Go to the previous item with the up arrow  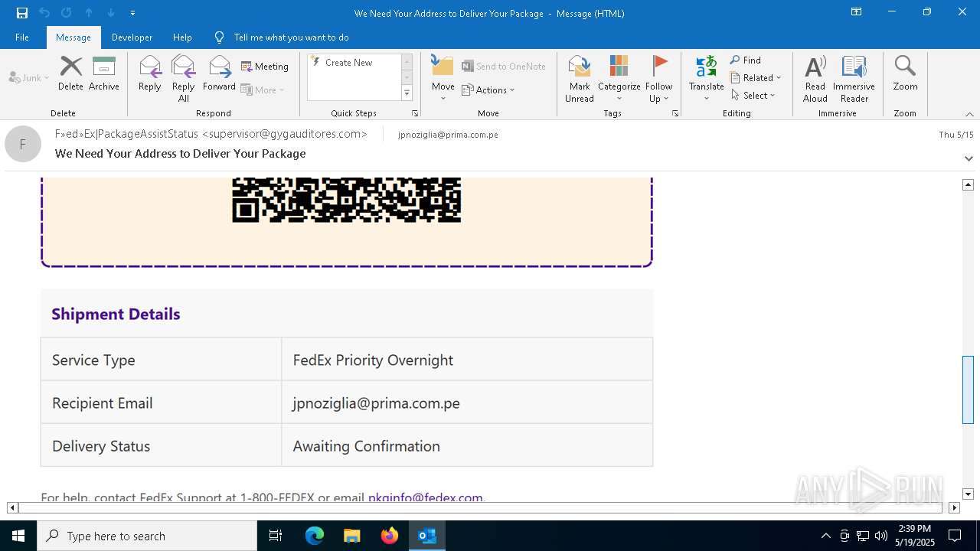coord(89,13)
